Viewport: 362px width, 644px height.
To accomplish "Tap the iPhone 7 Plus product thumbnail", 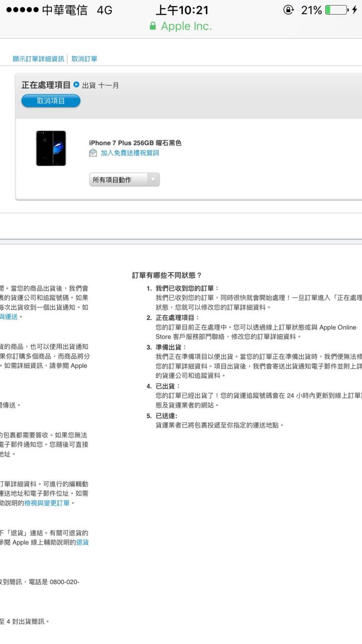I will [x=51, y=148].
